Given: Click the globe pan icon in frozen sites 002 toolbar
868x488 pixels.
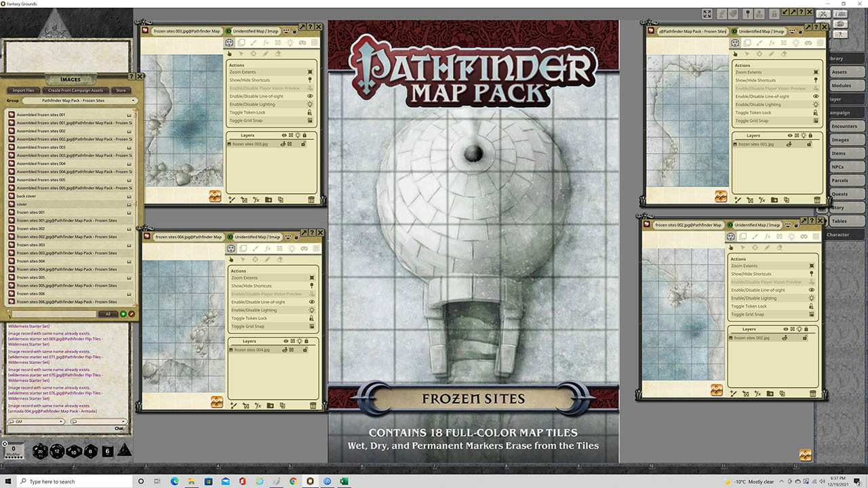Looking at the screenshot, I should pyautogui.click(x=730, y=236).
